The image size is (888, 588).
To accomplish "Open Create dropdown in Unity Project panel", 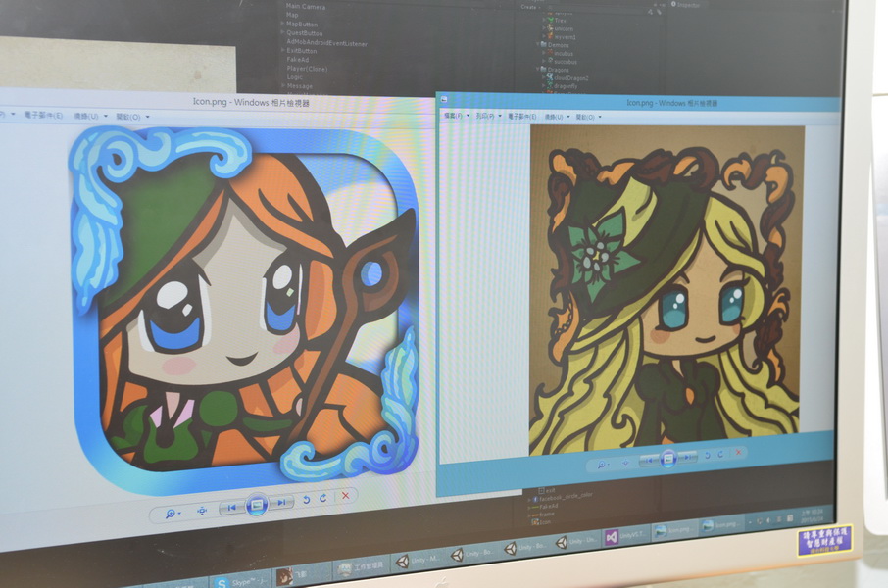I will (x=530, y=6).
